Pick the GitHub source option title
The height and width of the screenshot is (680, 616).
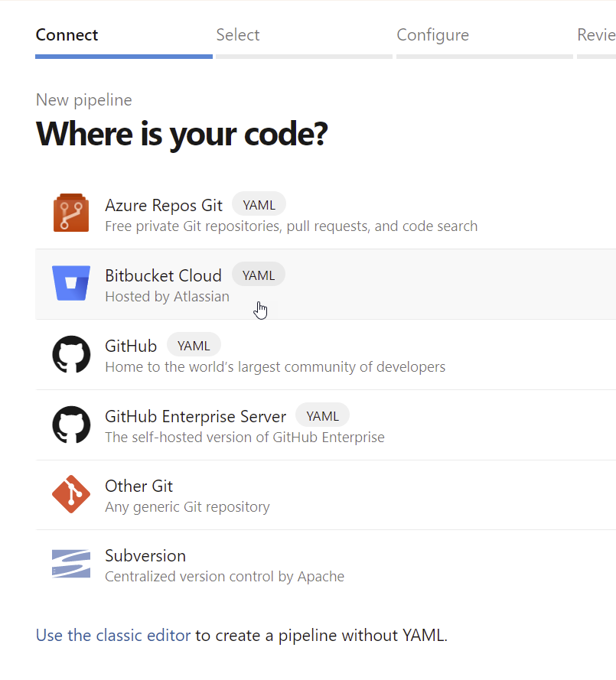(131, 346)
